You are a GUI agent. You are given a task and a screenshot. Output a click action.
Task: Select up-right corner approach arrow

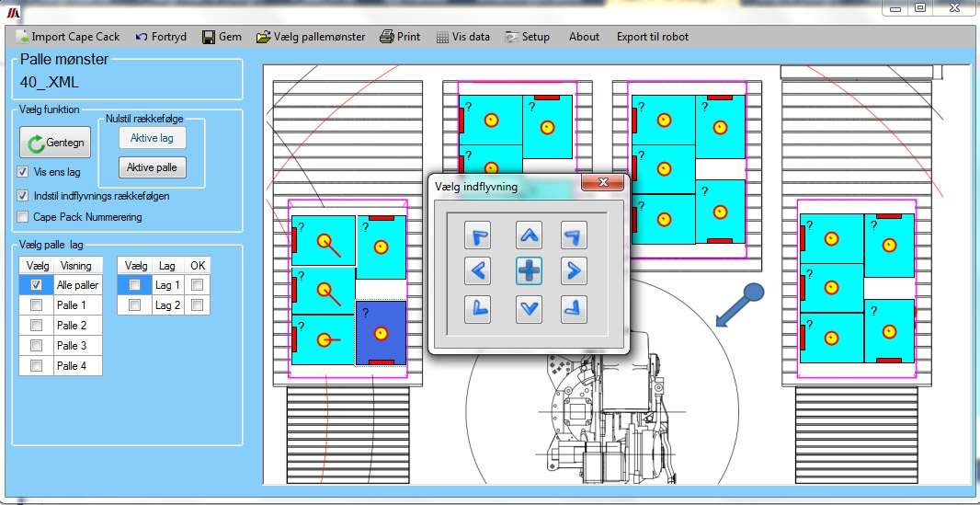tap(574, 235)
